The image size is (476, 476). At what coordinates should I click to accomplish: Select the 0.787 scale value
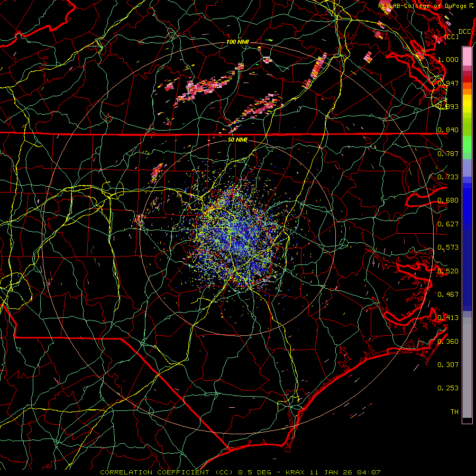click(x=448, y=153)
